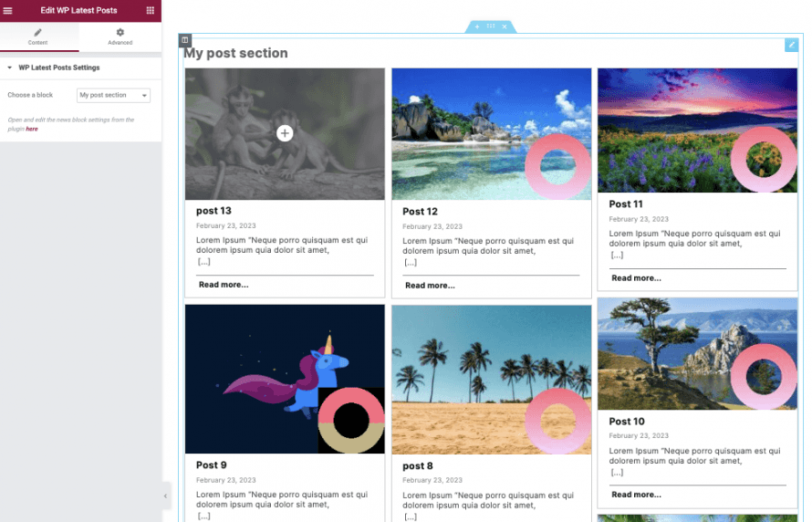812x522 pixels.
Task: Click Read more on Post 12
Action: tap(430, 286)
